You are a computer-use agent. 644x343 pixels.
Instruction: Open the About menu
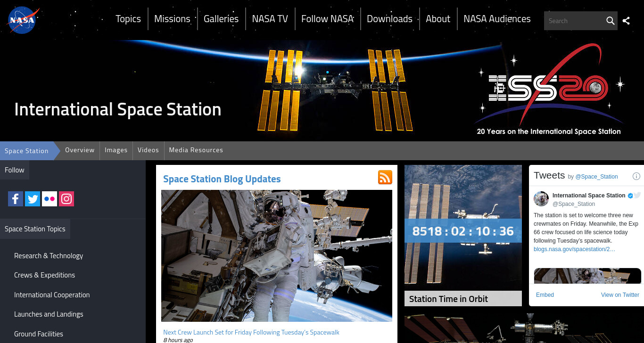[x=438, y=19]
